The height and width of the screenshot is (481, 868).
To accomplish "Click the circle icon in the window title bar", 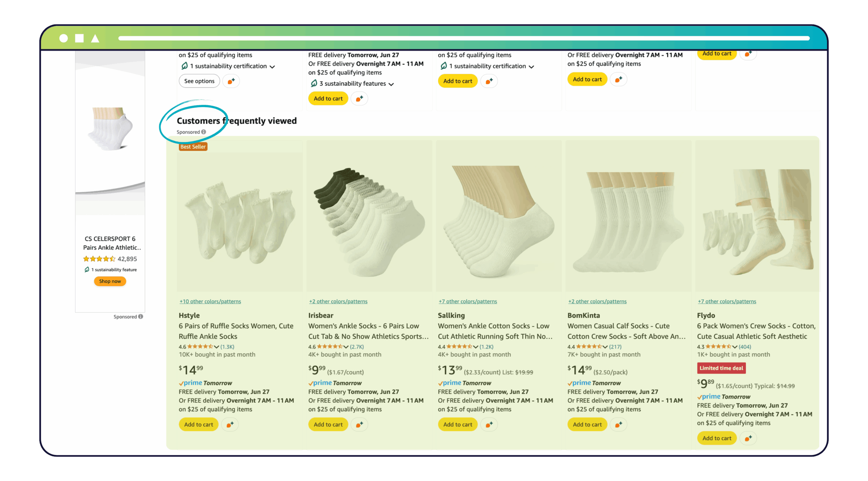I will [63, 38].
